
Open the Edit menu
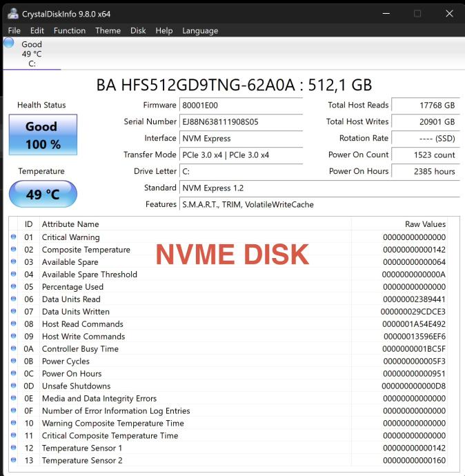click(x=37, y=30)
